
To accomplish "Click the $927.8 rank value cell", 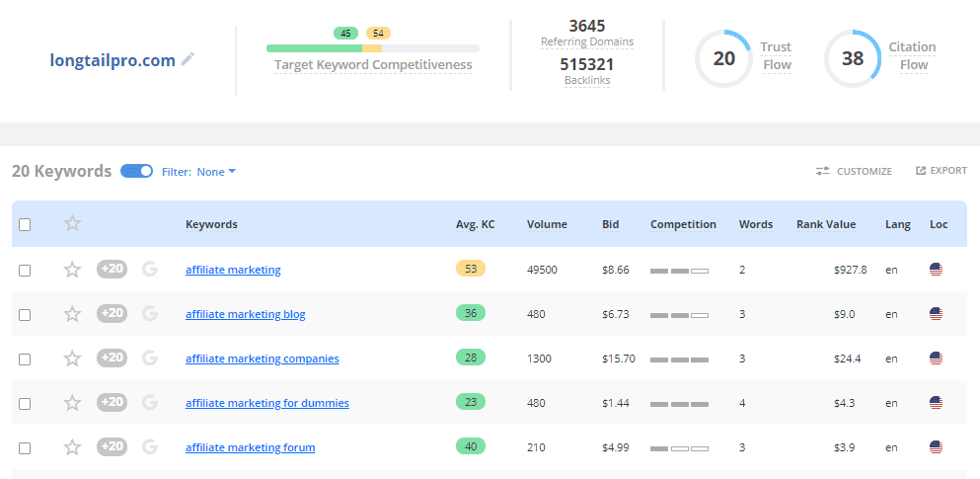I will click(850, 270).
